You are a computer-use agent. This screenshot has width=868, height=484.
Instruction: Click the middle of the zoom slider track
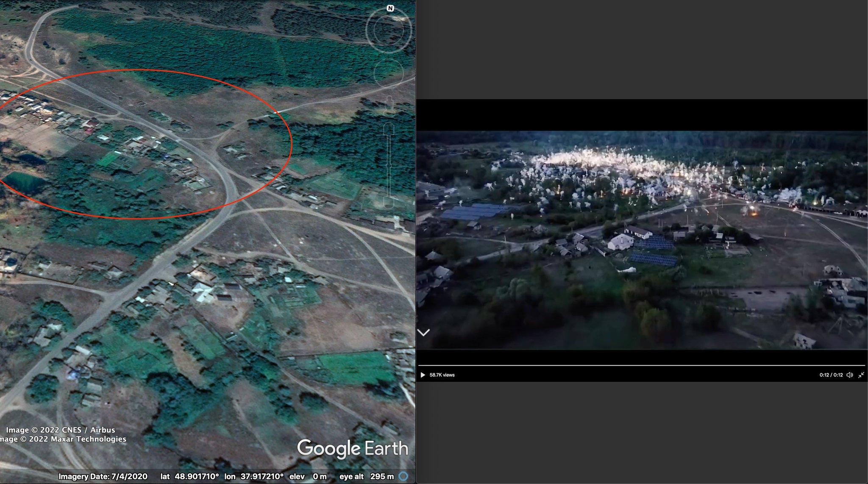click(x=389, y=165)
